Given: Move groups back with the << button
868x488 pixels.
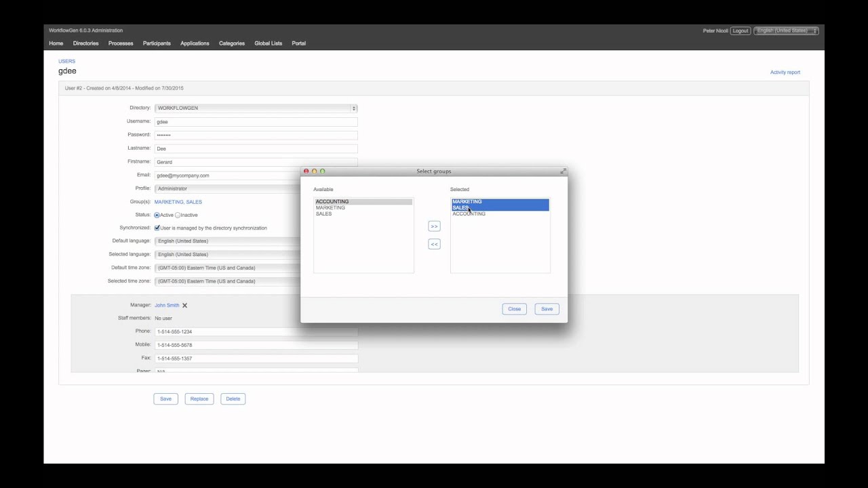Looking at the screenshot, I should coord(434,244).
